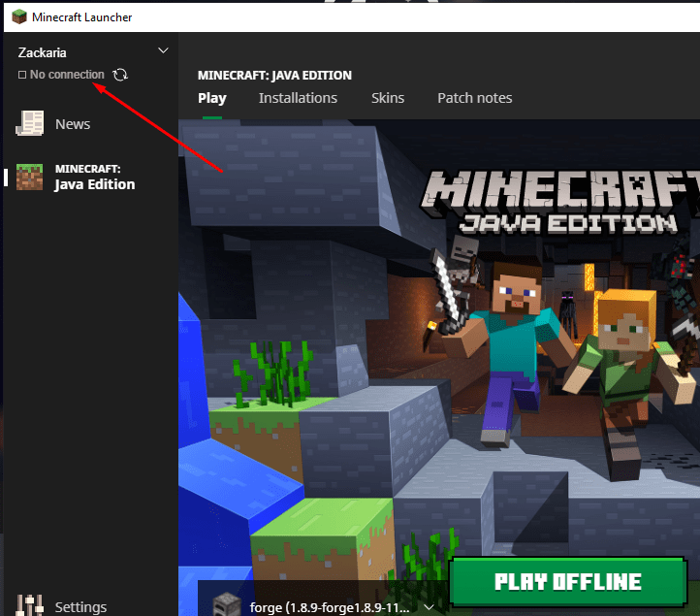
Task: Click the forge 1.8.9 installation name
Action: pos(330,608)
